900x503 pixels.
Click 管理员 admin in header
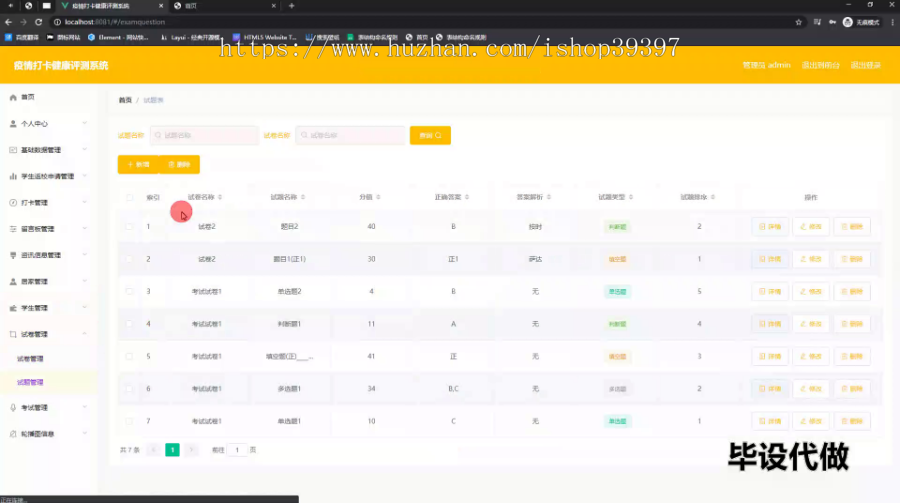pos(766,65)
